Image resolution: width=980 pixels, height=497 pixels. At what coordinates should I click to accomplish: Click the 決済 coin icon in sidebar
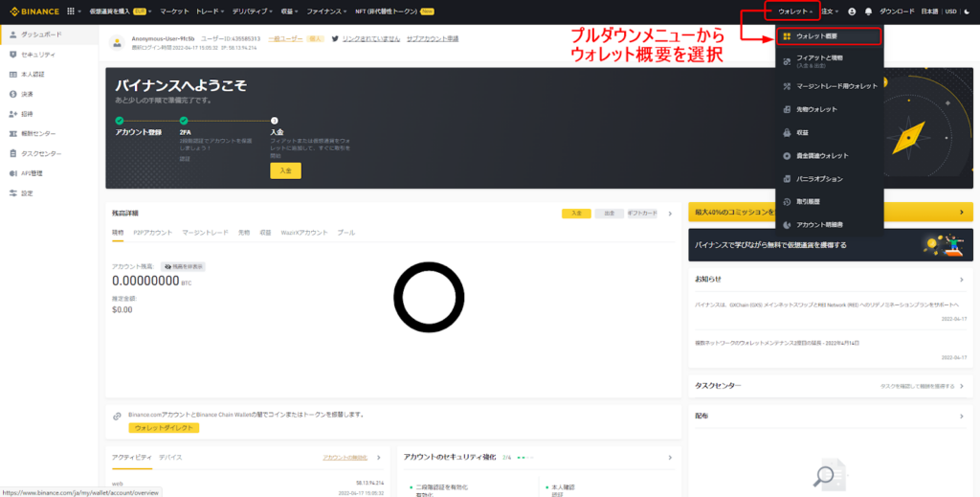pyautogui.click(x=13, y=94)
